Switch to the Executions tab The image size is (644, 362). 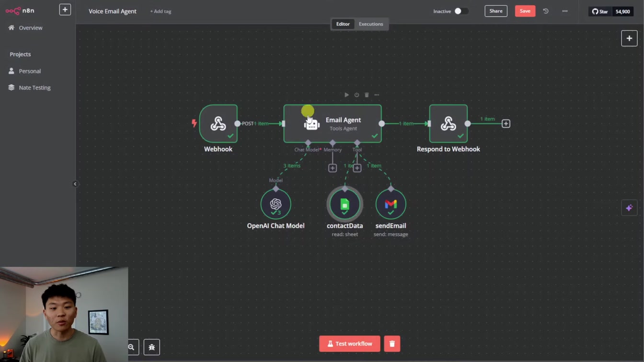point(371,24)
